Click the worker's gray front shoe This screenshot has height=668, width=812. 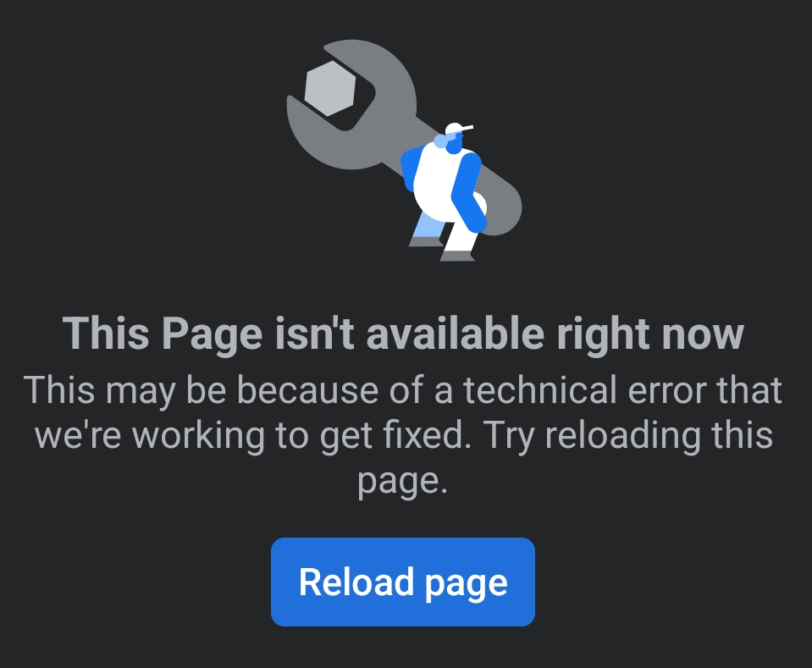click(x=457, y=256)
